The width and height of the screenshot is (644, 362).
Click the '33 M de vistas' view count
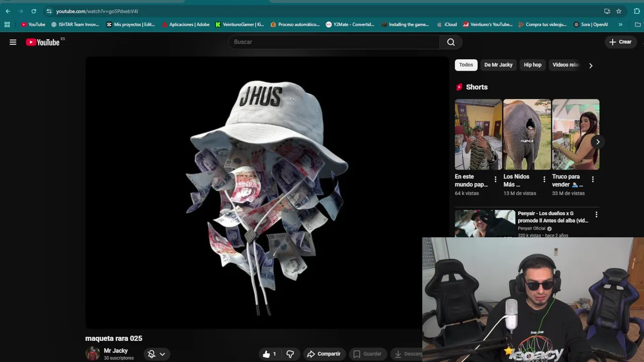(569, 193)
